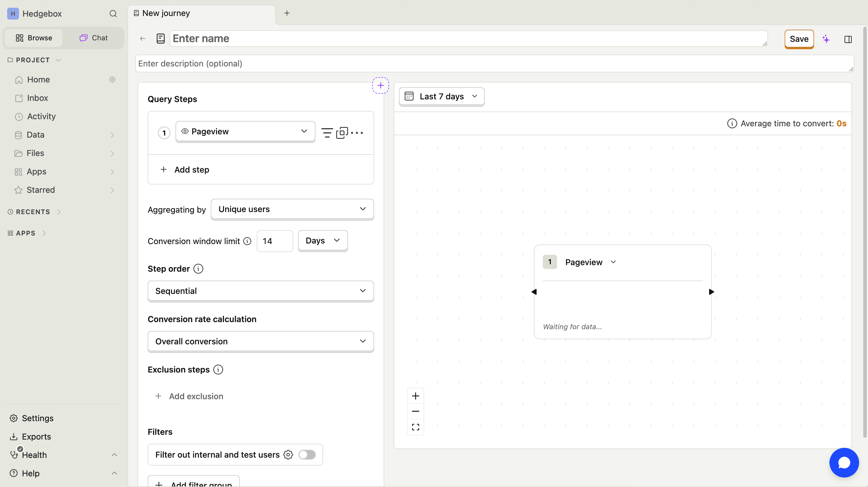The width and height of the screenshot is (868, 487).
Task: Save the new journey
Action: [x=799, y=39]
